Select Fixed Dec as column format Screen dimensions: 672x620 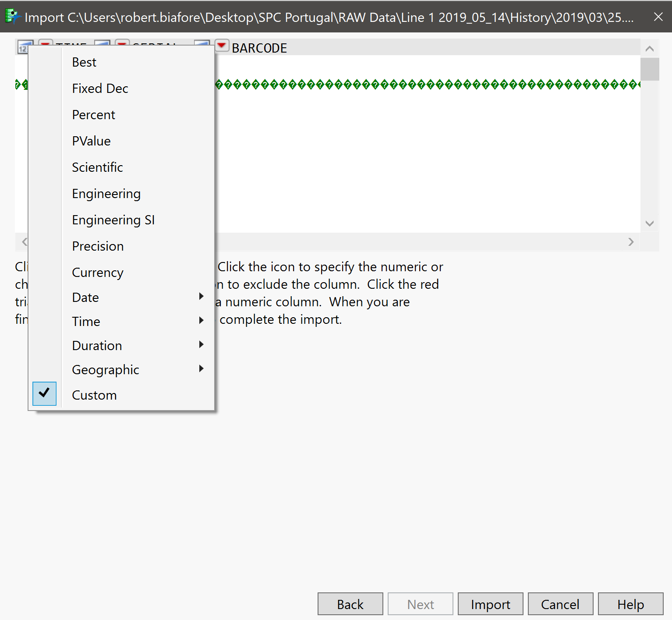[99, 88]
